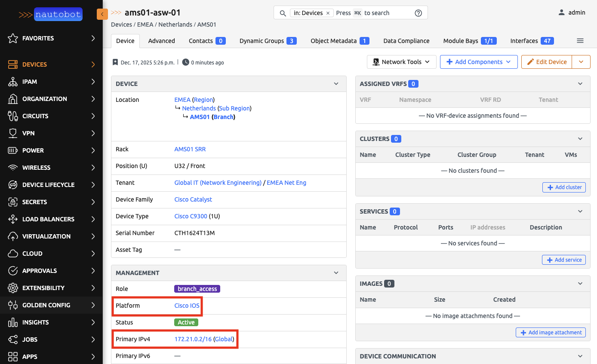Click the search help question mark icon
The image size is (597, 364).
coord(418,13)
